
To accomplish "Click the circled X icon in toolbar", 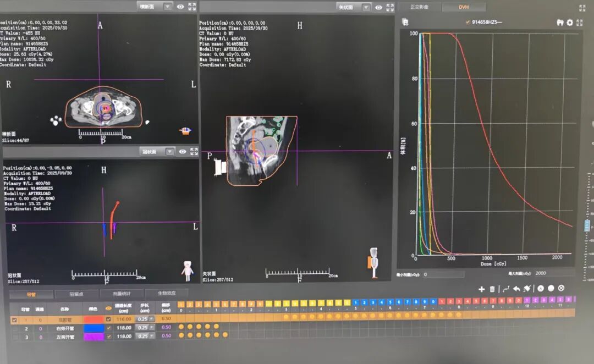I will [561, 288].
